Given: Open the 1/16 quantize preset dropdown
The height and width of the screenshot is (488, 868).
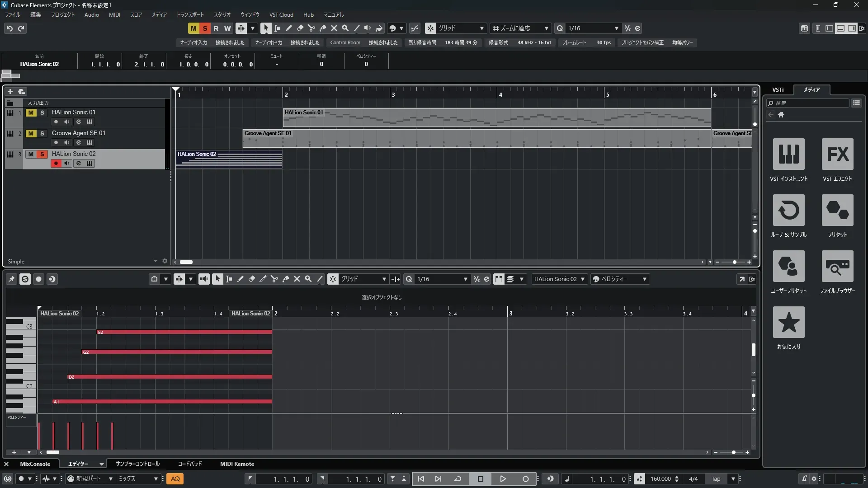Looking at the screenshot, I should click(x=616, y=28).
